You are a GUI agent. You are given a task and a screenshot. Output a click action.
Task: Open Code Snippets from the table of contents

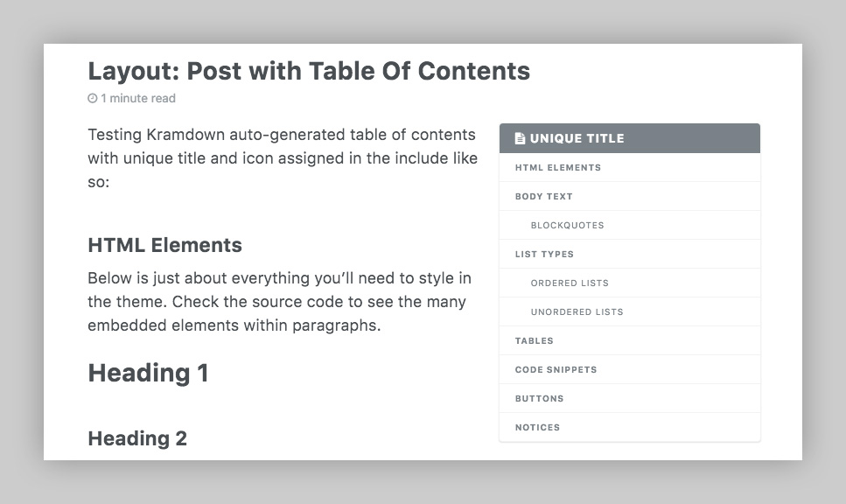[556, 369]
